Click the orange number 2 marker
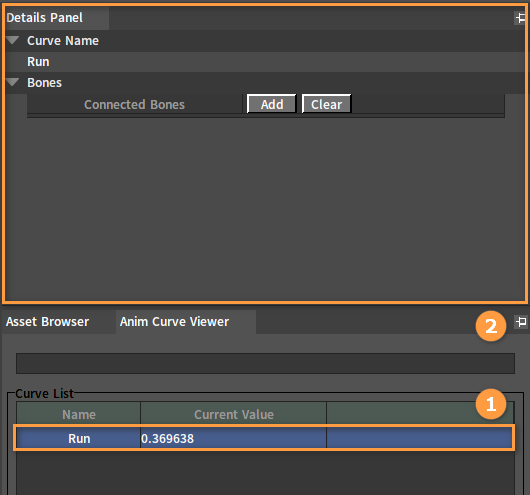 coord(491,326)
